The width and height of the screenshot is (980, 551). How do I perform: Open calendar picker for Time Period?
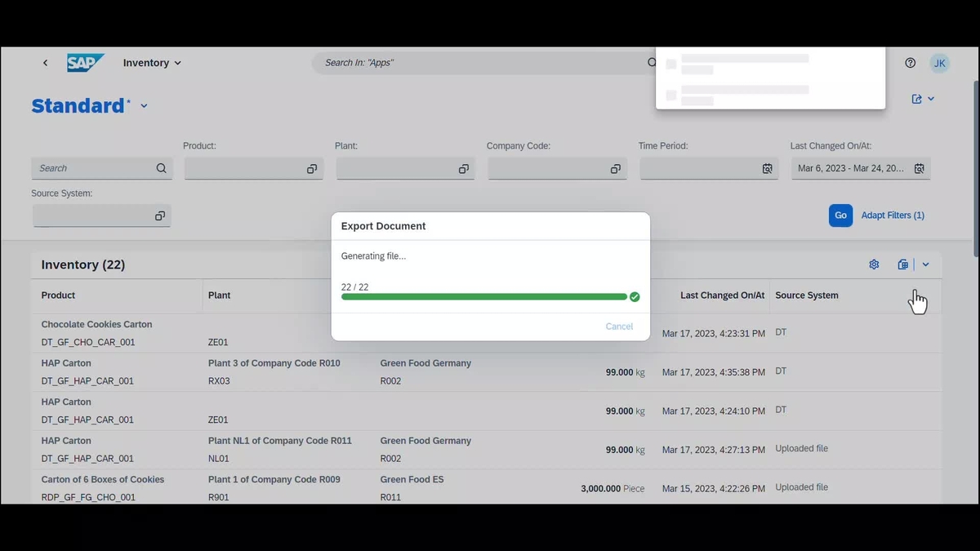point(768,169)
